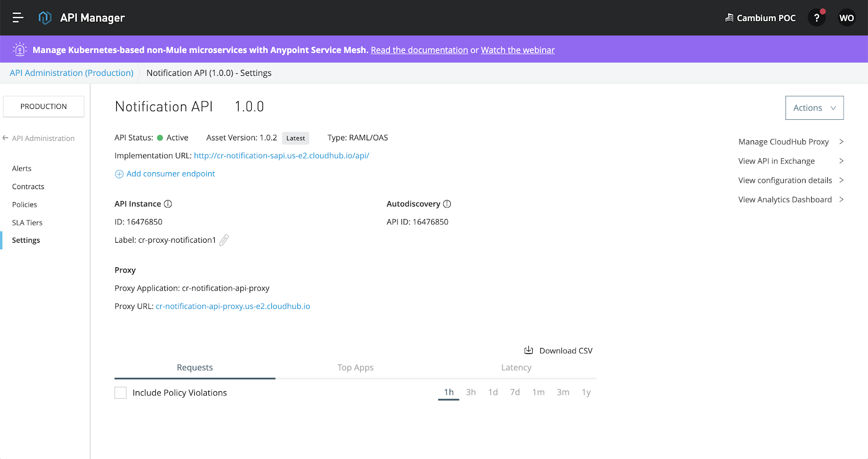Click the PRODUCTION environment button

pos(44,107)
